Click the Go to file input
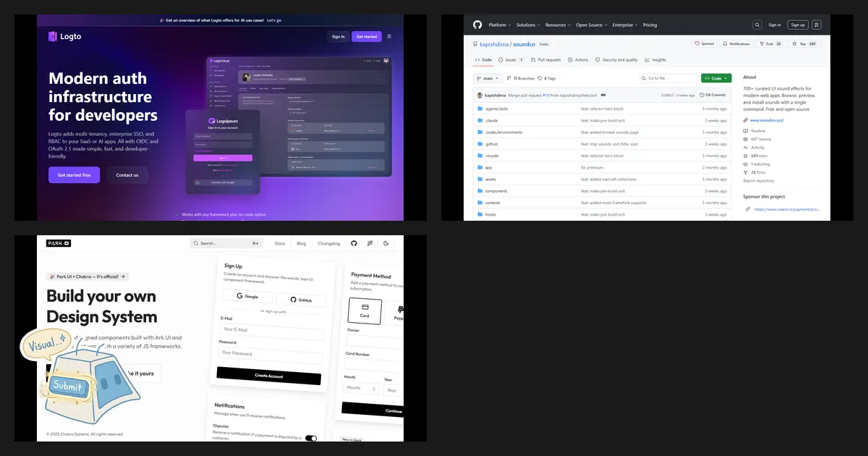 (668, 78)
